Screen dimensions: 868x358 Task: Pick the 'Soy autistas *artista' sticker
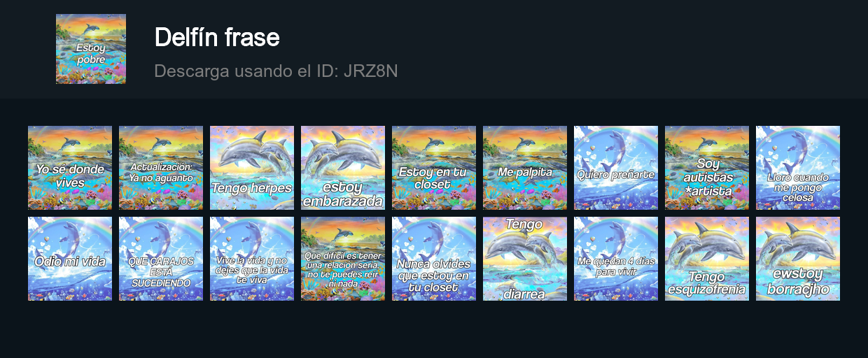point(707,168)
